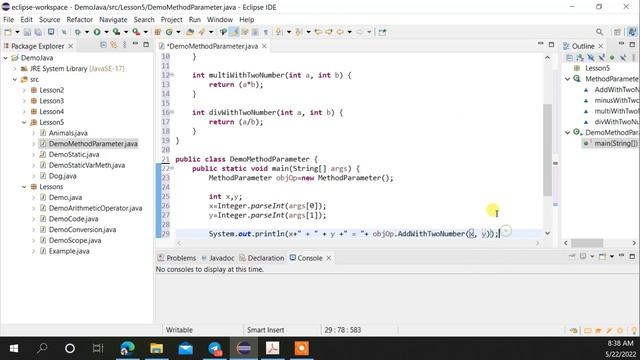Screen dimensions: 640x360
Task: Click the editor vertical scrollbar thumb
Action: (547, 150)
